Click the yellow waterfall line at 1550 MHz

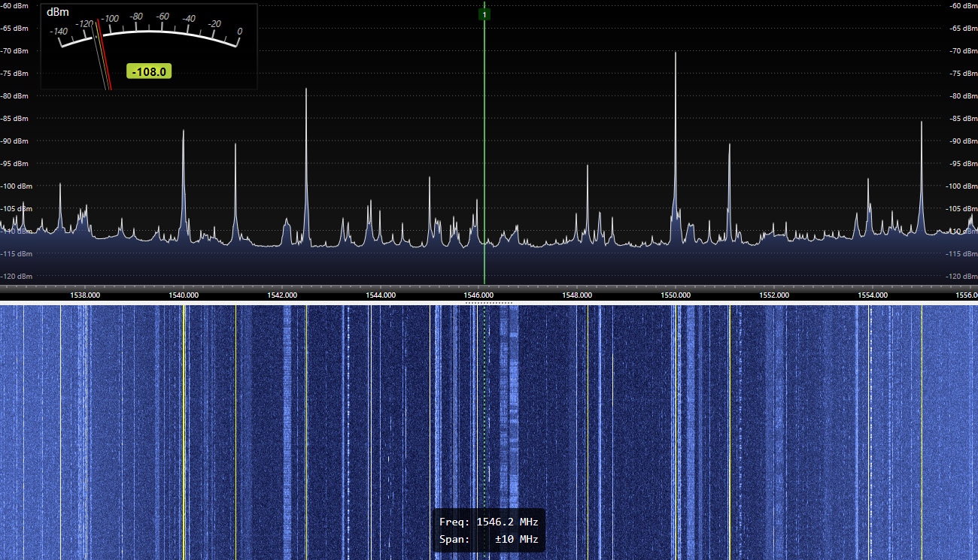(x=676, y=432)
